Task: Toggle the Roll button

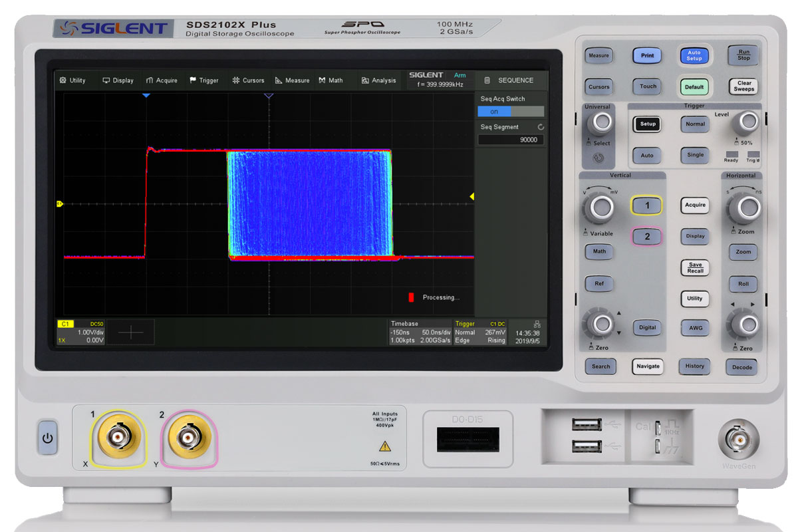Action: (743, 283)
